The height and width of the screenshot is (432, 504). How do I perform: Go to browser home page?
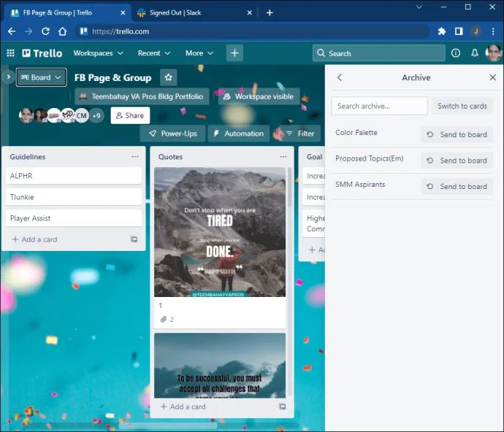[x=62, y=31]
